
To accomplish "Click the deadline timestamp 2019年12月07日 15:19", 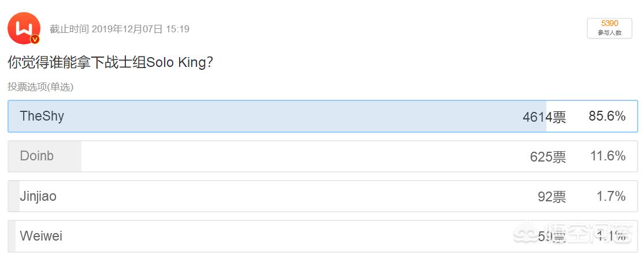I will coord(140,29).
